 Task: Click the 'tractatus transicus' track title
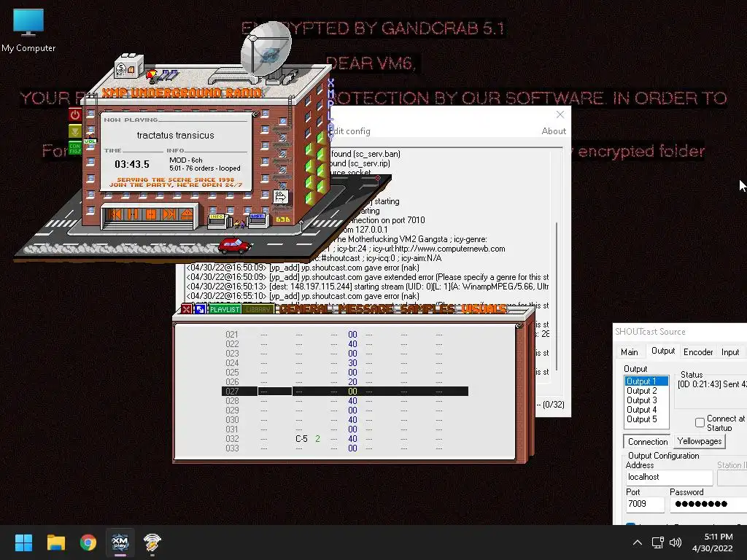(175, 135)
